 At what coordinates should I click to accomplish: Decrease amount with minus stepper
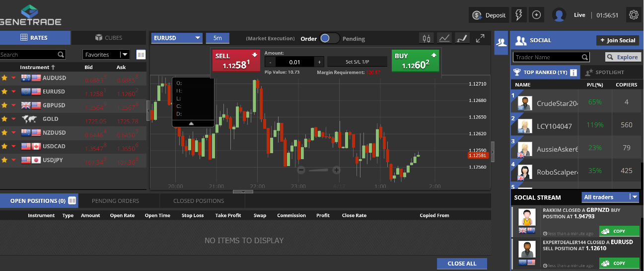270,62
